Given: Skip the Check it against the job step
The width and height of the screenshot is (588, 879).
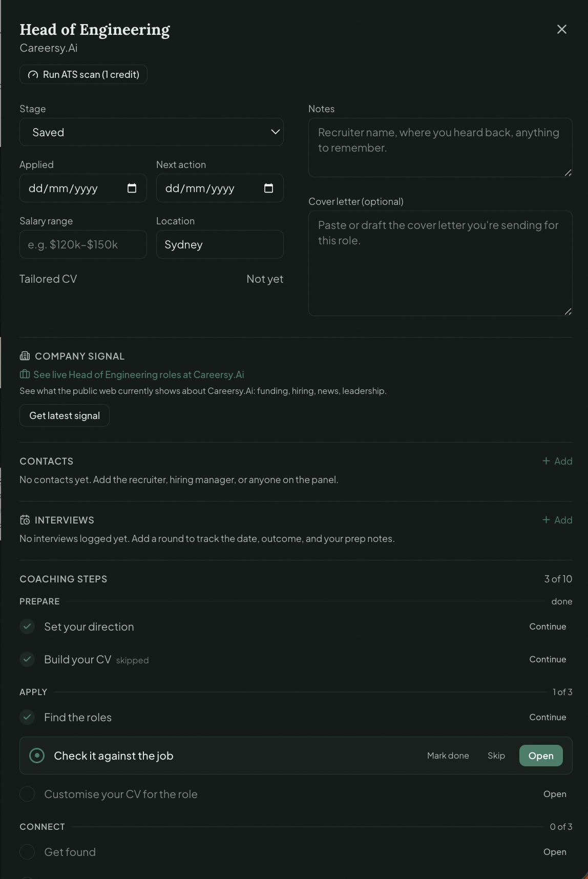Looking at the screenshot, I should point(496,756).
